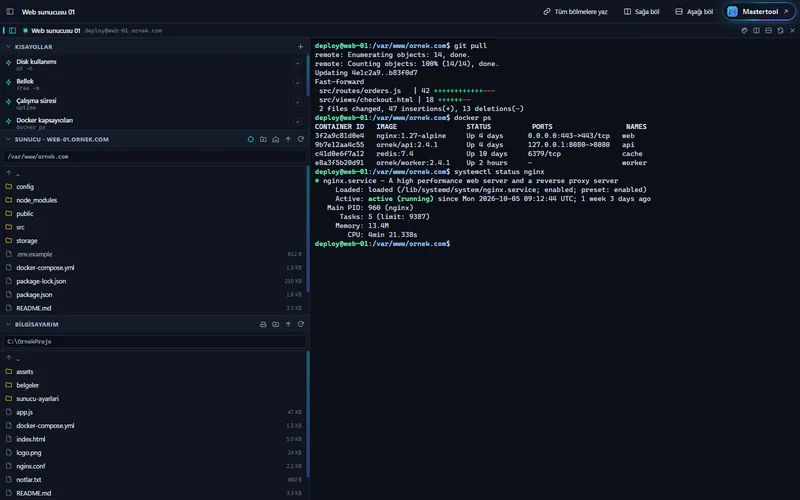Toggle the checkbox on the Çalışma süresi shortcut
This screenshot has height=500, width=800.
click(x=297, y=102)
